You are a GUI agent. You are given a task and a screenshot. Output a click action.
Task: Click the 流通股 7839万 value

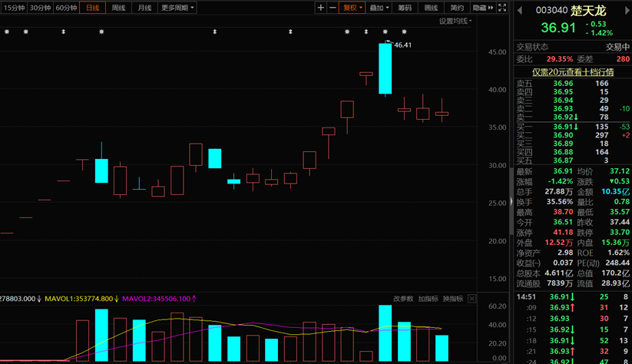coord(560,283)
